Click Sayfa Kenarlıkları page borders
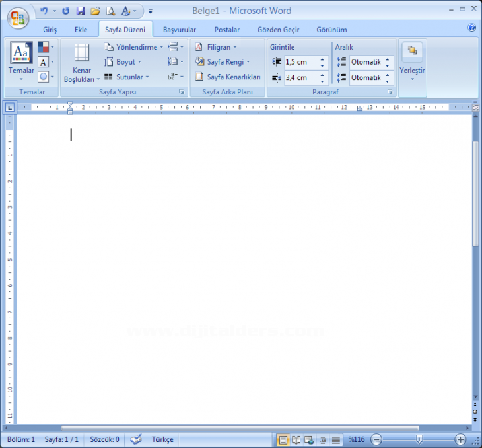The width and height of the screenshot is (482, 448). point(228,77)
